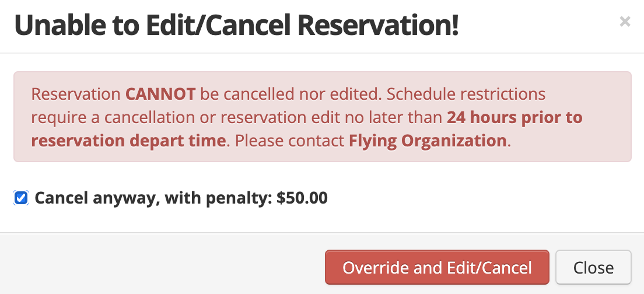Click the bold word CANNOT in the alert
This screenshot has width=644, height=294.
click(x=160, y=94)
